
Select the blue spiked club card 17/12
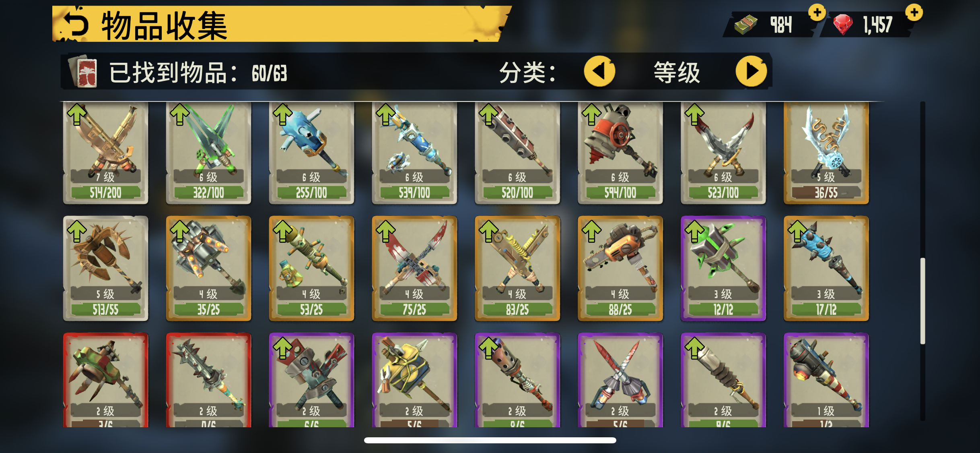click(x=826, y=269)
